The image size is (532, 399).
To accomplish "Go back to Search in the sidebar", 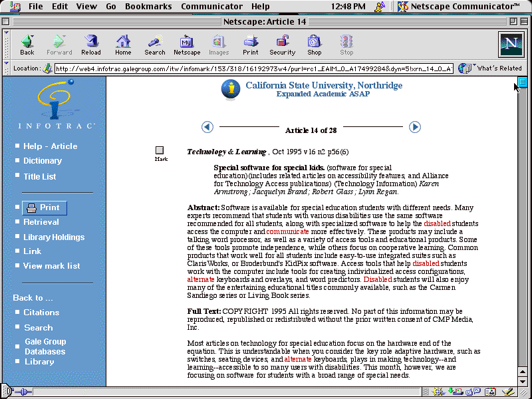I will (x=39, y=328).
